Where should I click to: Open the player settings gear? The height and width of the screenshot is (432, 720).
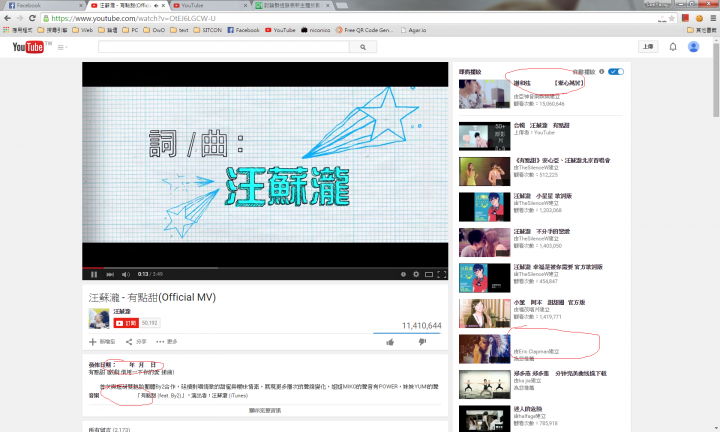click(x=416, y=274)
